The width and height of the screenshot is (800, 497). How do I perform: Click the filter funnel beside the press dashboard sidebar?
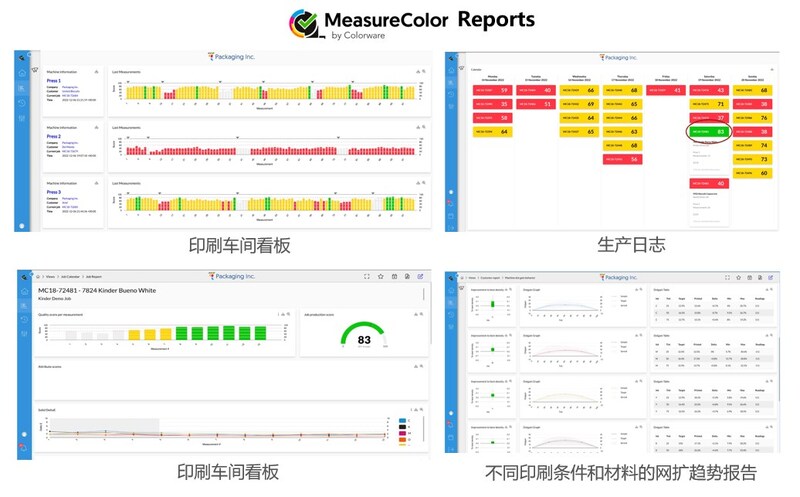tap(35, 69)
